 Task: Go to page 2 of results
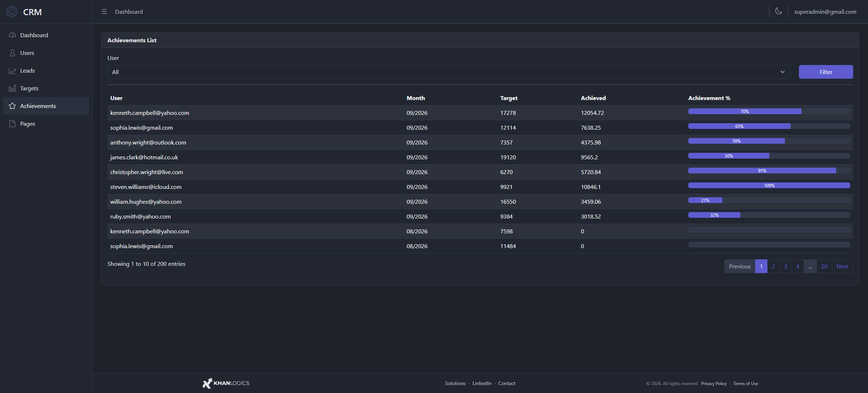774,267
